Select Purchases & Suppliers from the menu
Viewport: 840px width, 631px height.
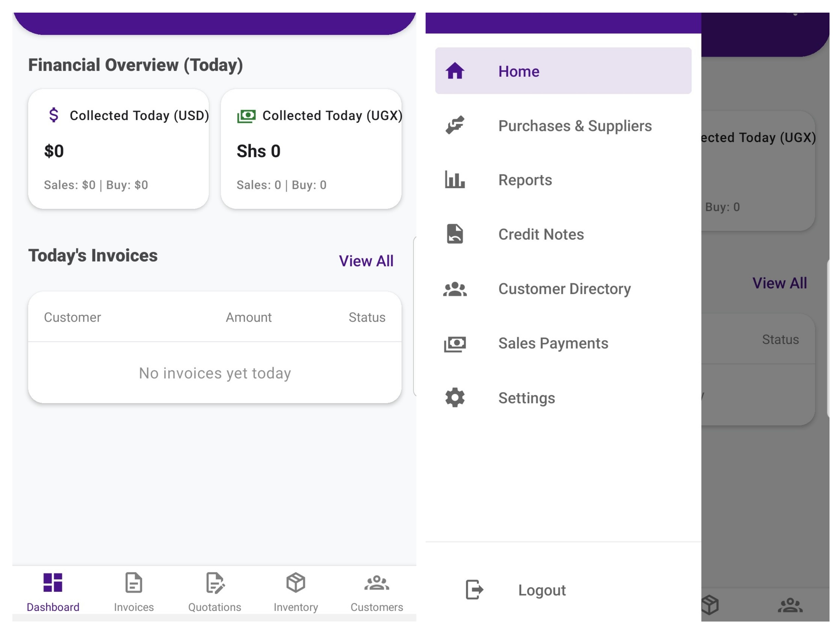574,126
